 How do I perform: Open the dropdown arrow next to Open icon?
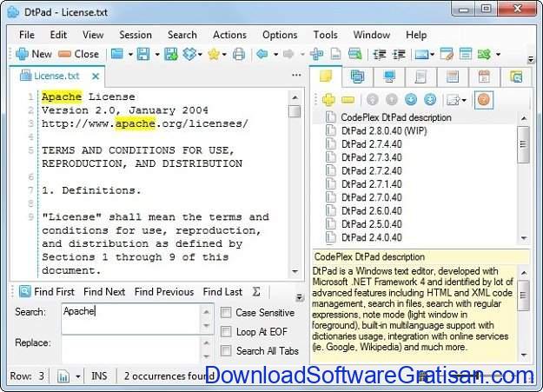(x=130, y=55)
